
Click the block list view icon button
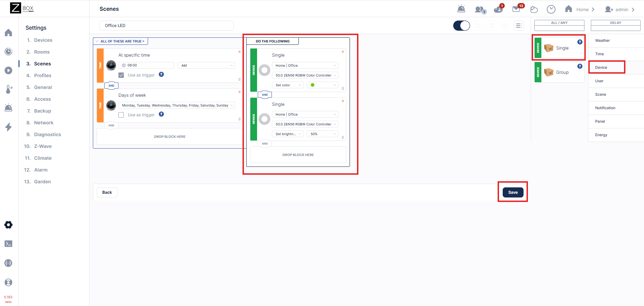(x=519, y=26)
